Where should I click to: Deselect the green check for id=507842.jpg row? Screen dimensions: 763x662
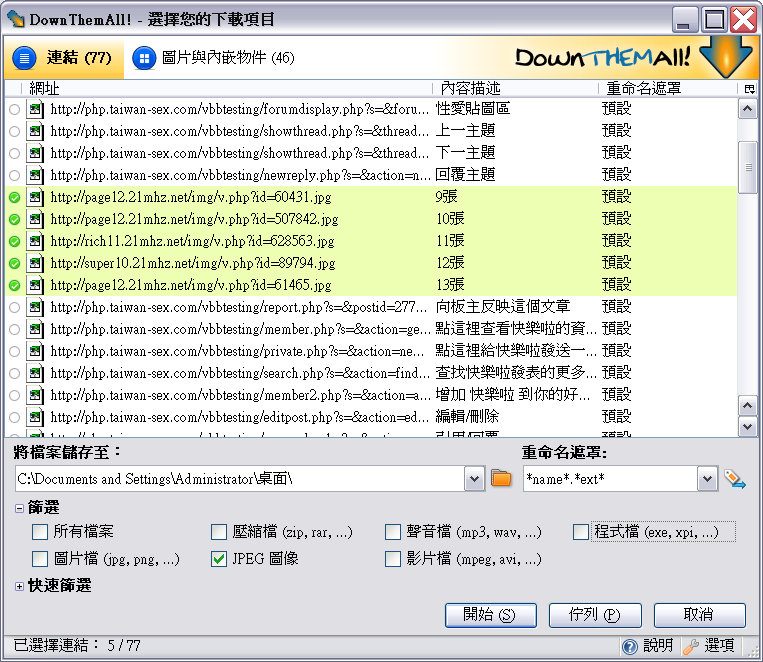click(x=15, y=219)
